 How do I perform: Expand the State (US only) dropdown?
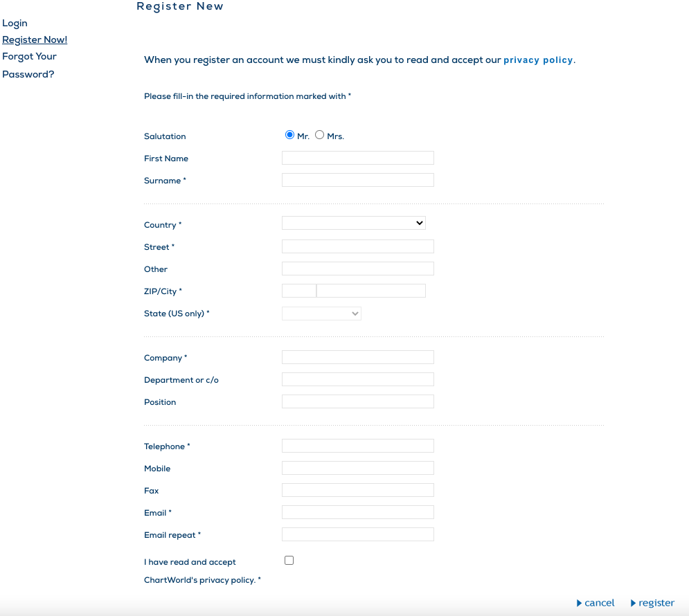321,314
